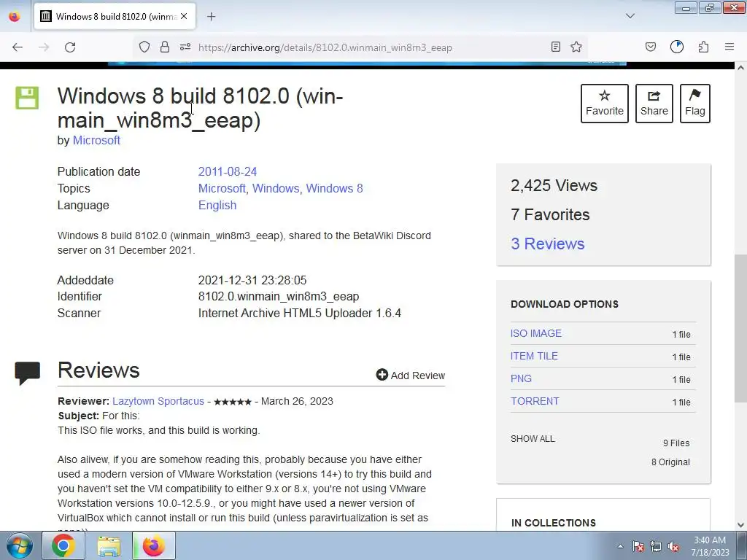Open a new tab with plus button
This screenshot has height=560, width=747.
[x=212, y=16]
